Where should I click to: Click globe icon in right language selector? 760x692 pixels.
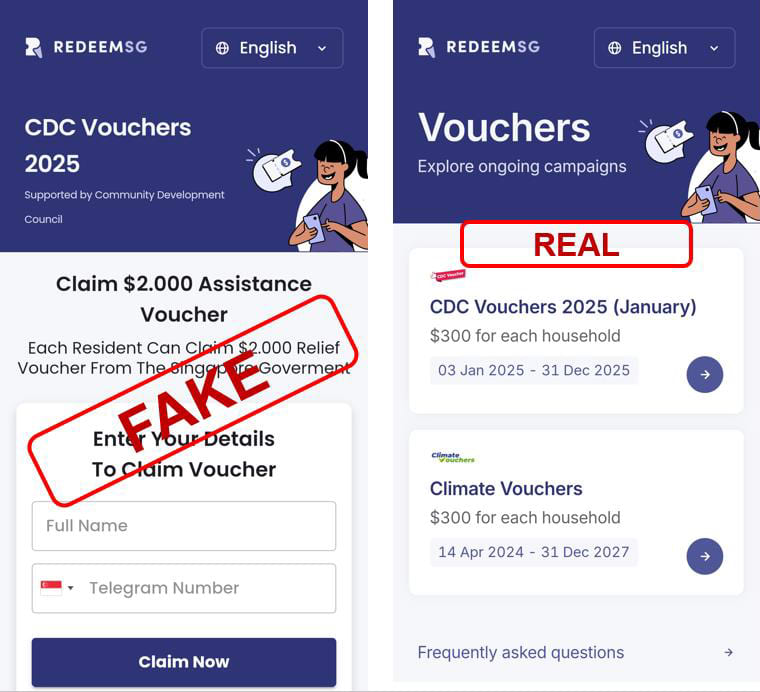pyautogui.click(x=614, y=48)
